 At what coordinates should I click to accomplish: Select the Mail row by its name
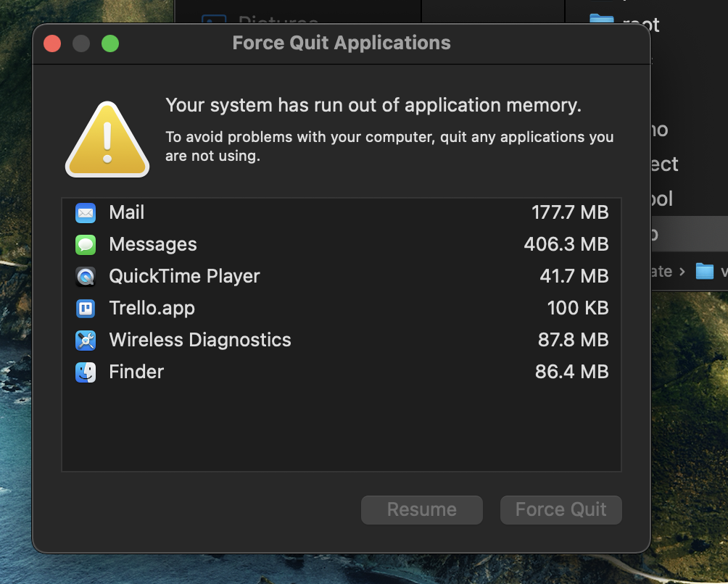[x=127, y=213]
